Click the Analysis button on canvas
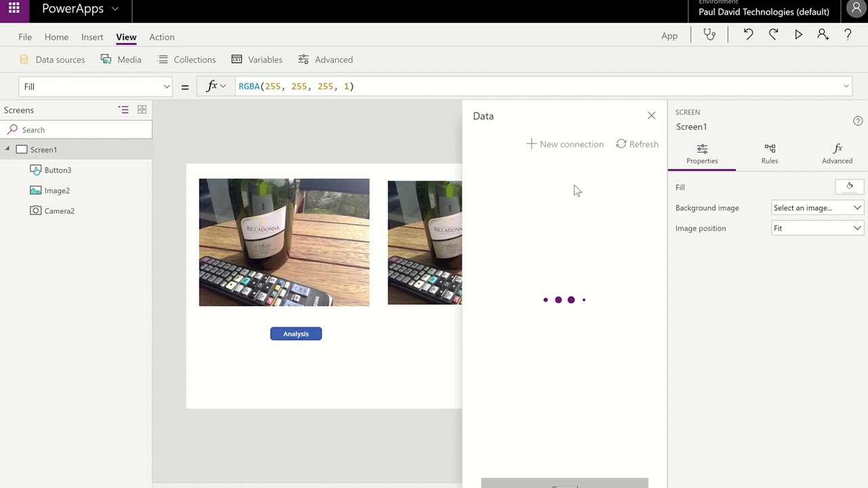 tap(296, 333)
